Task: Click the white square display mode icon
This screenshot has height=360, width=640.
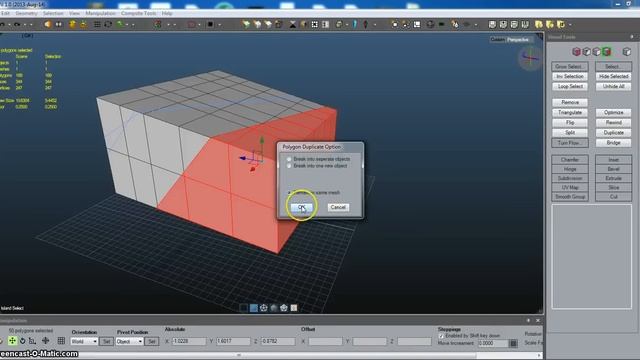Action: 294,308
